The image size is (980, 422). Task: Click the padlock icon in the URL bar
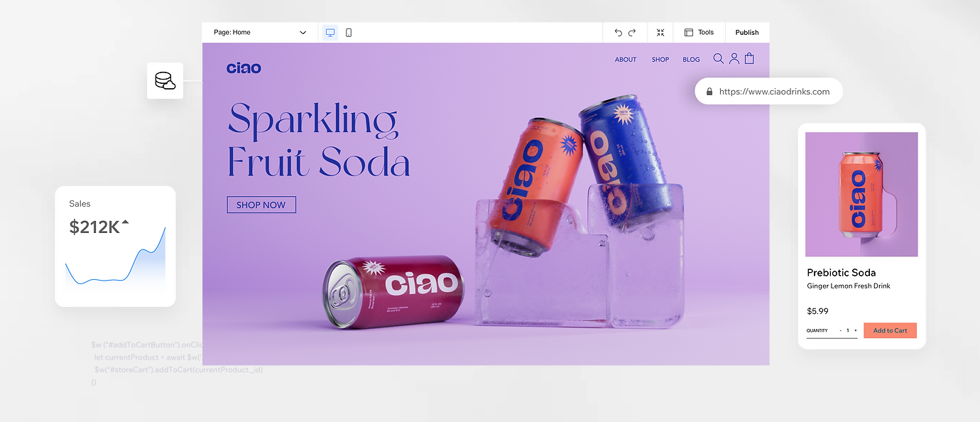(x=709, y=91)
